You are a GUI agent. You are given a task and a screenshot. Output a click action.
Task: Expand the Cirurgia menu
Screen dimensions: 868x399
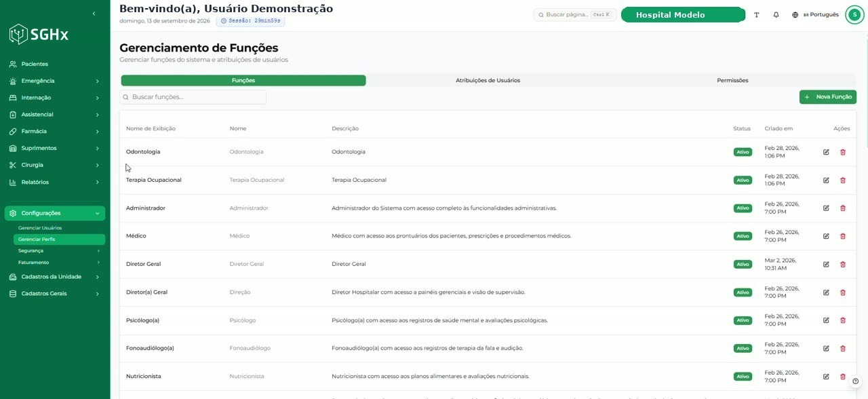[x=55, y=165]
